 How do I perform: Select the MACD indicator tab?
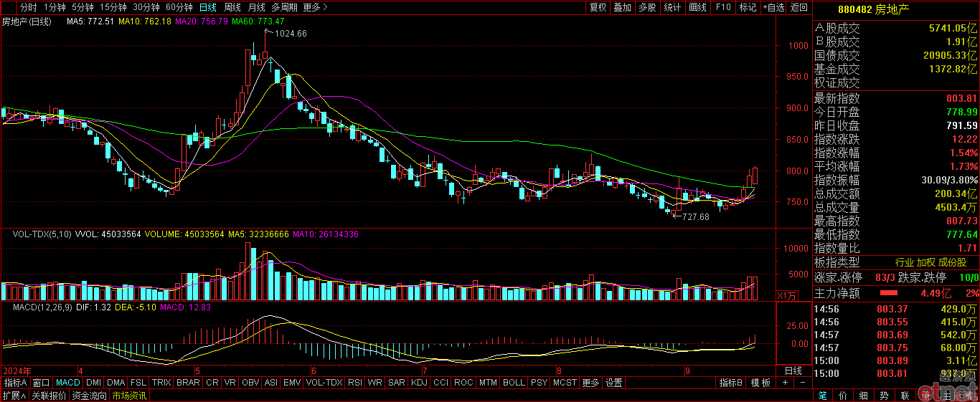68,383
